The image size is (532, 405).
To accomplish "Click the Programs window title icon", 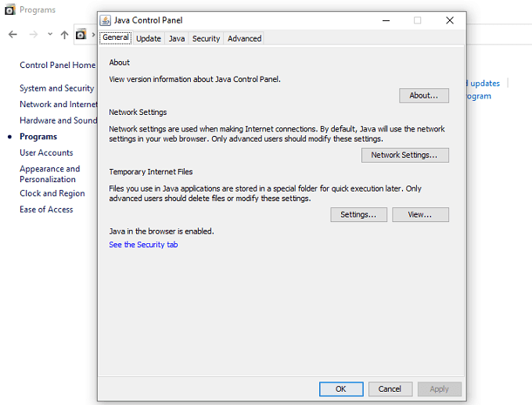I will [10, 10].
